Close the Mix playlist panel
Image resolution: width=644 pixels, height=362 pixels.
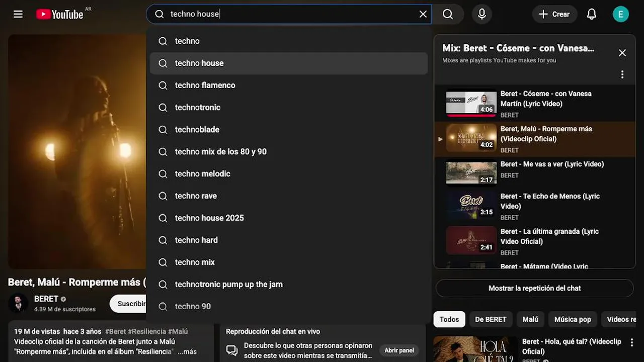[622, 53]
